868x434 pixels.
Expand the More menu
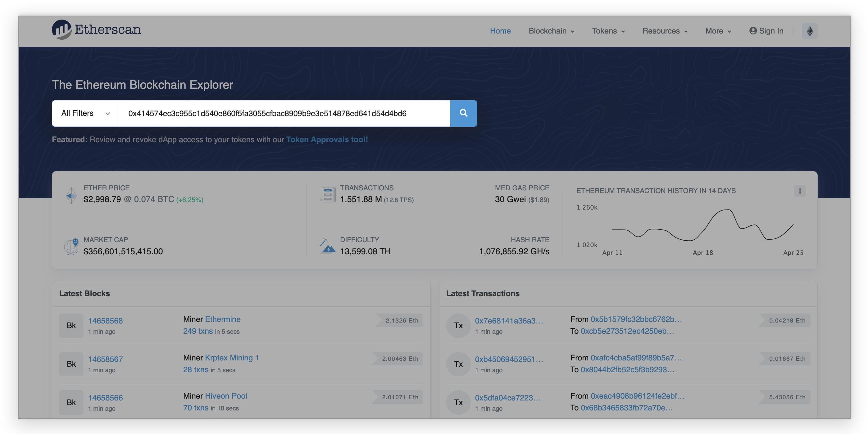click(x=718, y=31)
